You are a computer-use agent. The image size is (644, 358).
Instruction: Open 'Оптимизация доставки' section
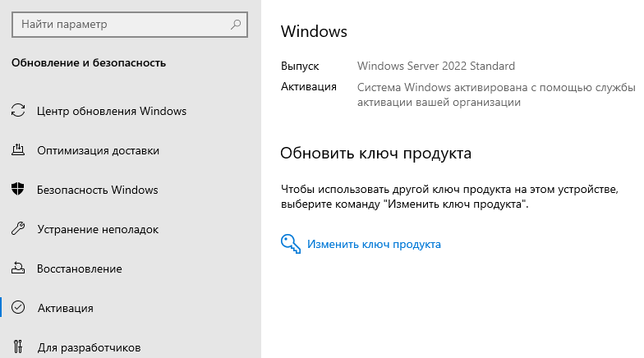[x=99, y=151]
